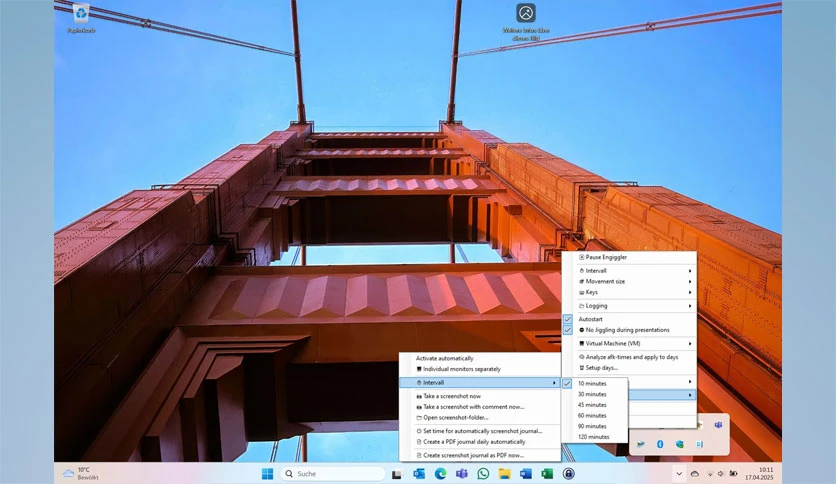Image resolution: width=836 pixels, height=484 pixels.
Task: Open the weather widget showing 10°C
Action: click(81, 473)
